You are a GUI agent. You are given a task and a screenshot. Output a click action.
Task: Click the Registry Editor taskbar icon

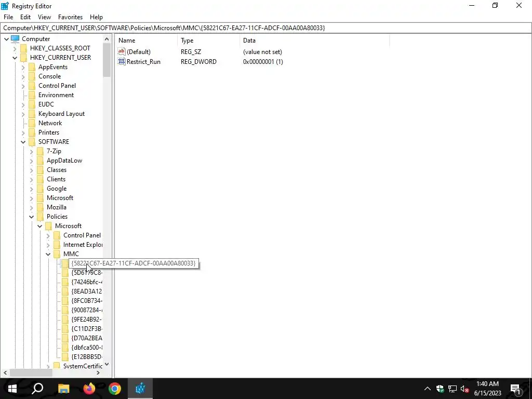(x=140, y=389)
